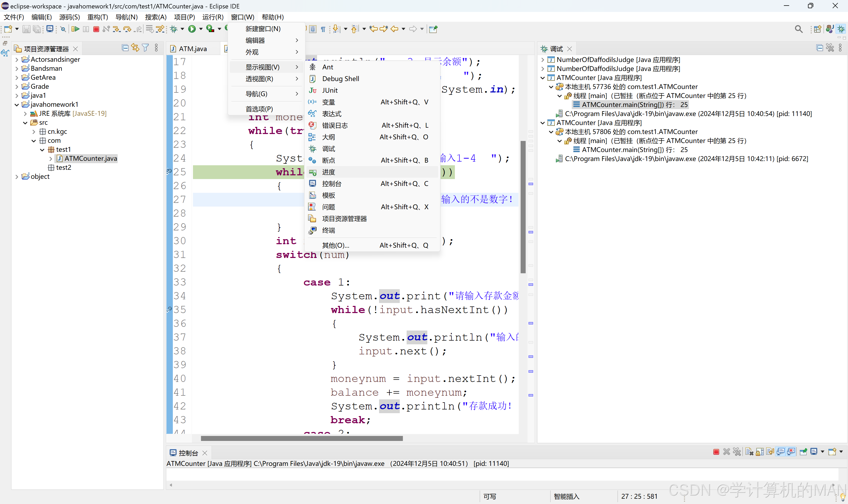The width and height of the screenshot is (848, 504).
Task: Collapse the javahomework1 project in explorer
Action: (x=16, y=104)
